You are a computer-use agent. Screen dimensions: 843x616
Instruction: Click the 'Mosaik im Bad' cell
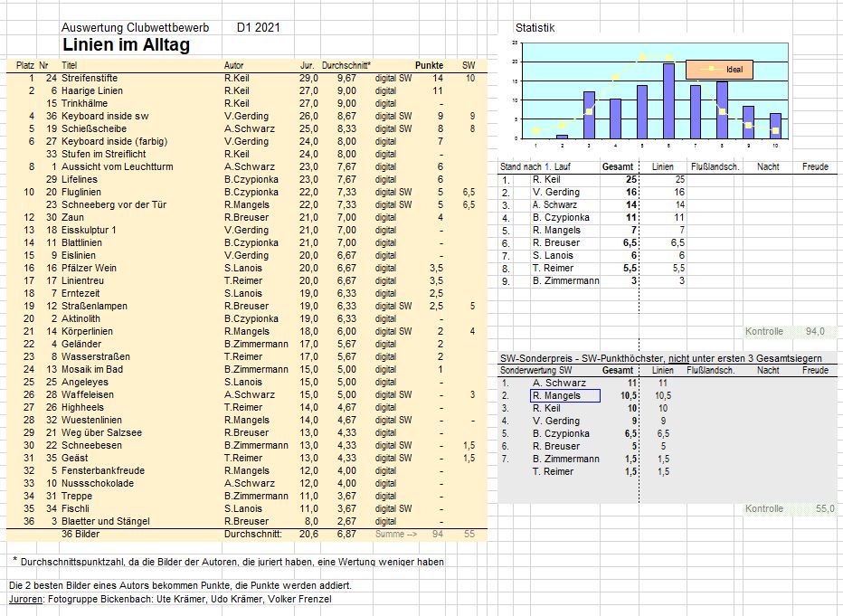pyautogui.click(x=92, y=369)
